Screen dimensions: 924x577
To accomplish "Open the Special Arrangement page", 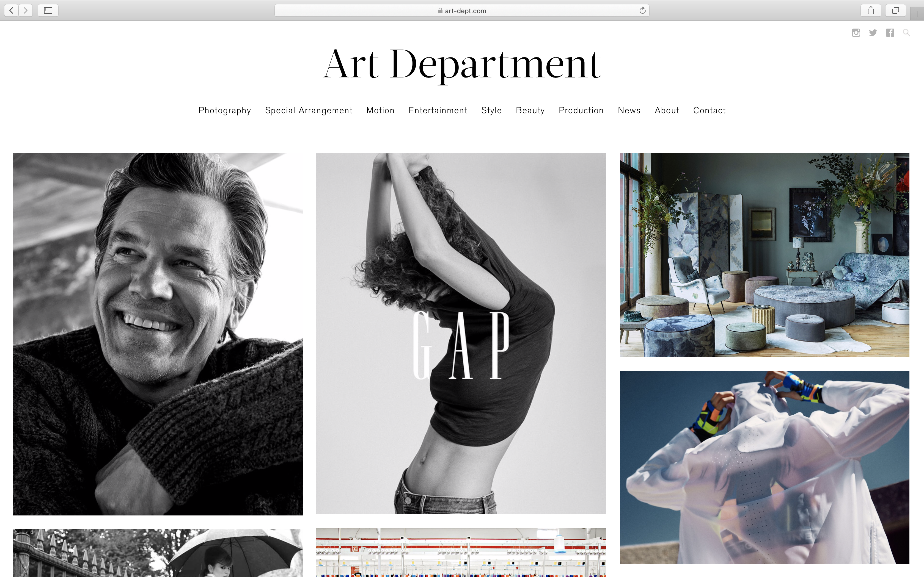I will [x=309, y=110].
